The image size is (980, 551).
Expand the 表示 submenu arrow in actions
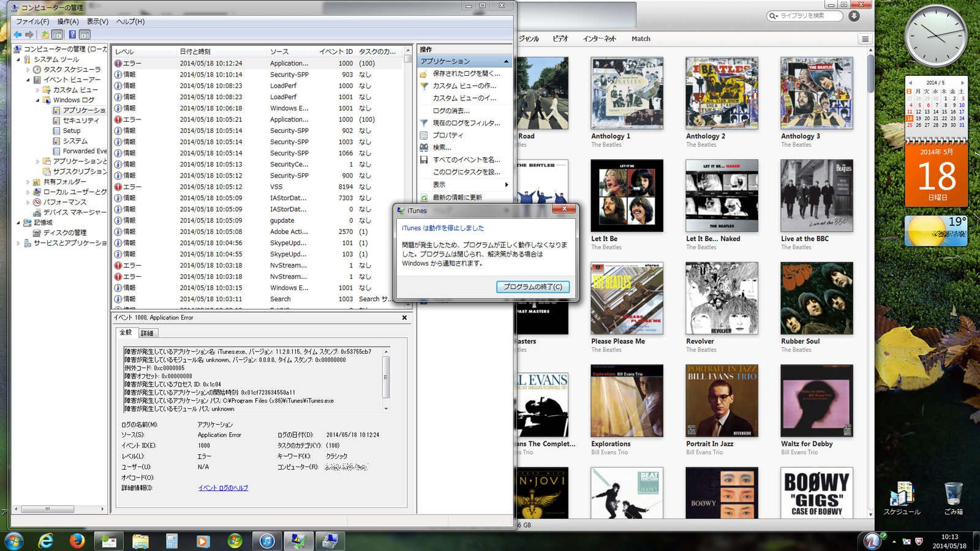506,185
